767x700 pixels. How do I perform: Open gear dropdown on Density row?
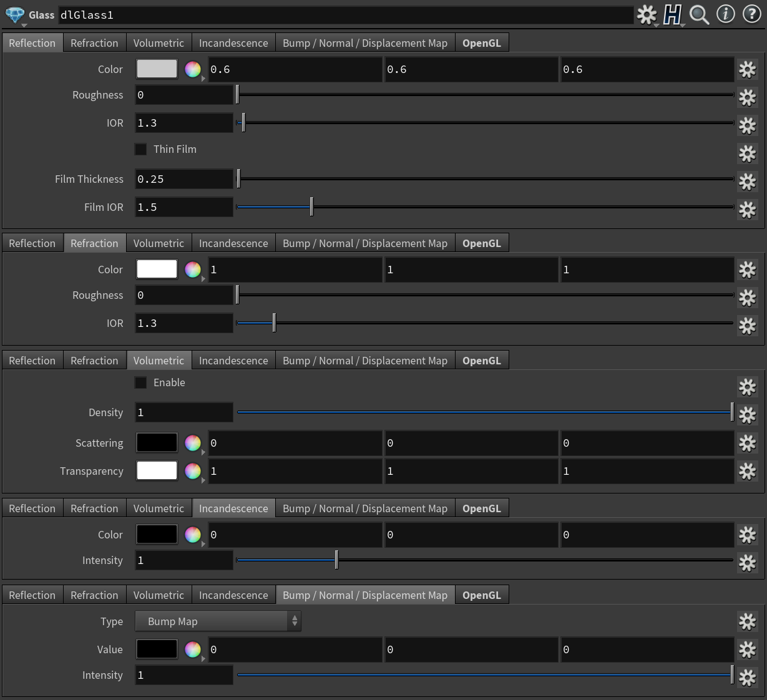tap(747, 414)
